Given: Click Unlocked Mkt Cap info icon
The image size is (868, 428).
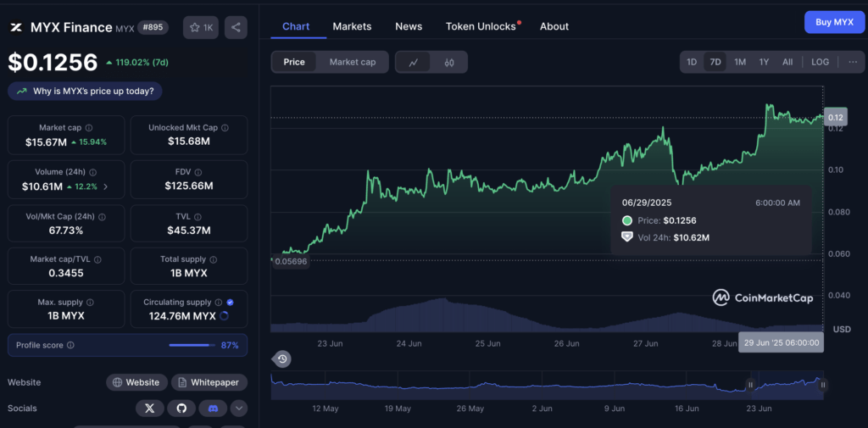Looking at the screenshot, I should [225, 128].
